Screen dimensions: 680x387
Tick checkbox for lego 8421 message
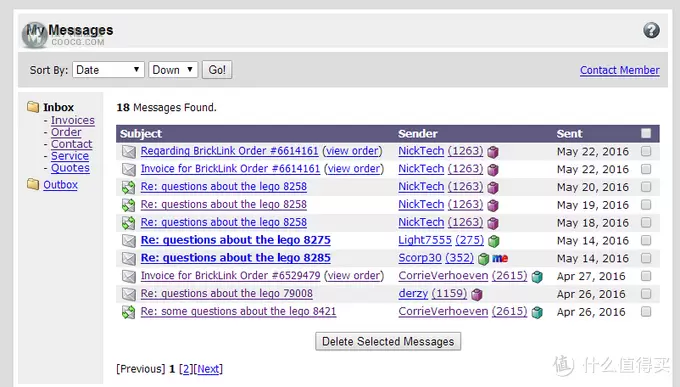pos(646,311)
